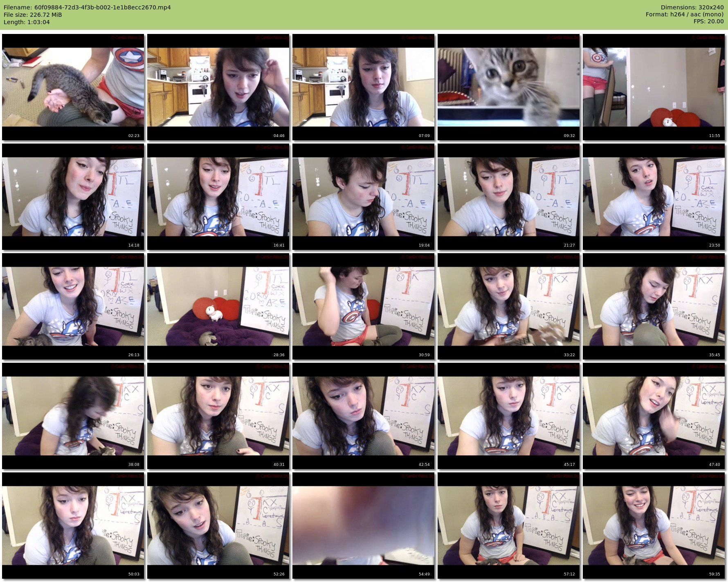The height and width of the screenshot is (582, 728).
Task: Open the frame at 47:40
Action: click(654, 416)
